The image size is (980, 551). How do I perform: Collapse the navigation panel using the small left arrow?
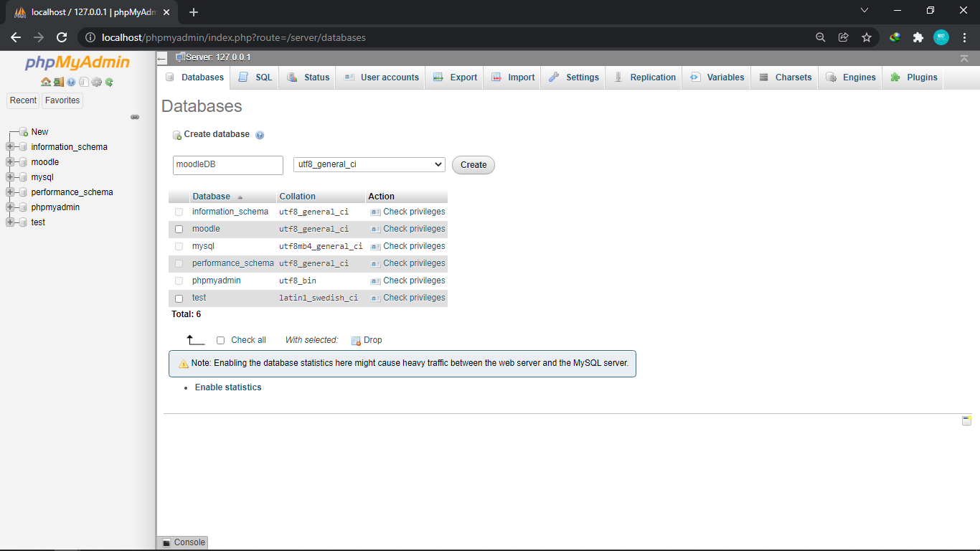[162, 58]
